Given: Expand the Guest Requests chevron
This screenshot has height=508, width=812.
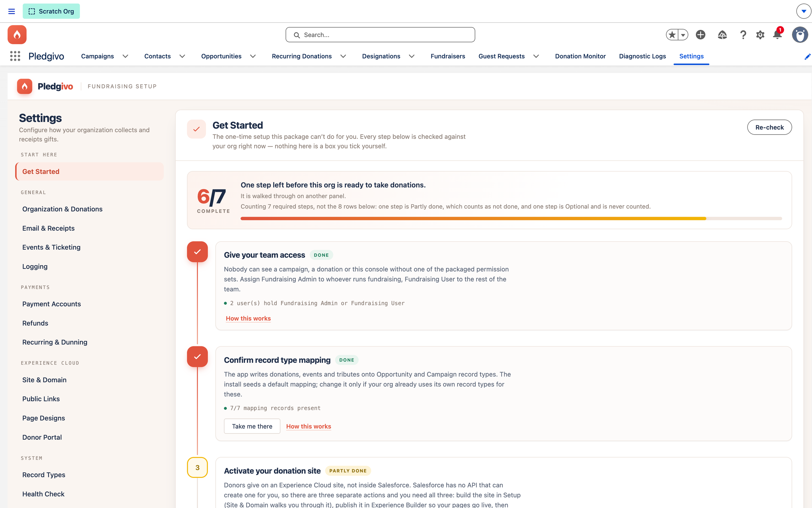Looking at the screenshot, I should (x=536, y=56).
